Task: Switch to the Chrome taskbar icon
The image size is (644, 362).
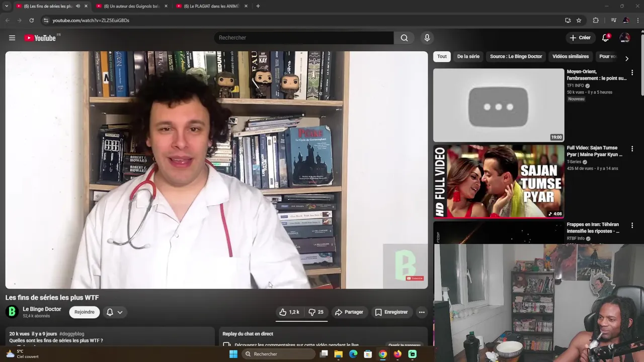Action: (383, 354)
